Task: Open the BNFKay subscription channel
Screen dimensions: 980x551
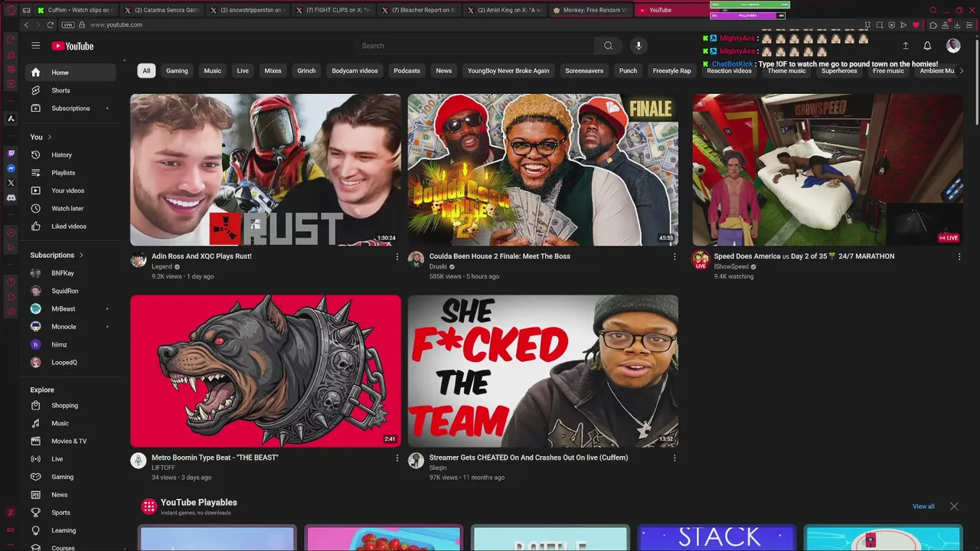Action: pos(70,273)
